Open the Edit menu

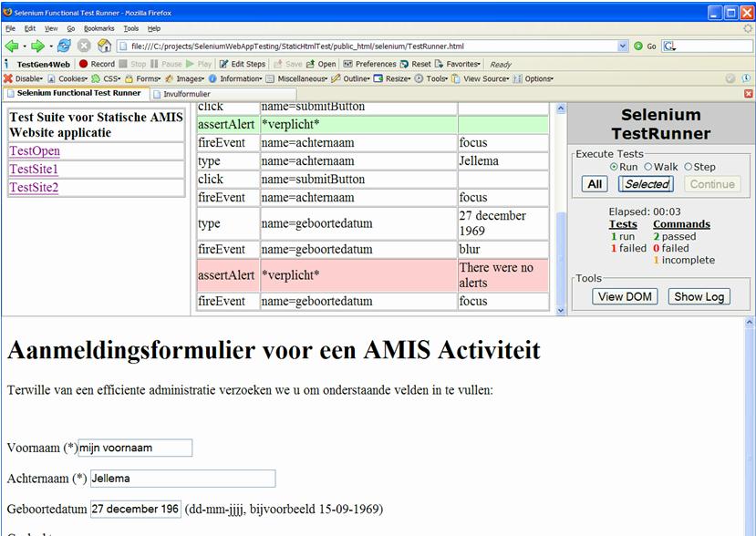30,28
